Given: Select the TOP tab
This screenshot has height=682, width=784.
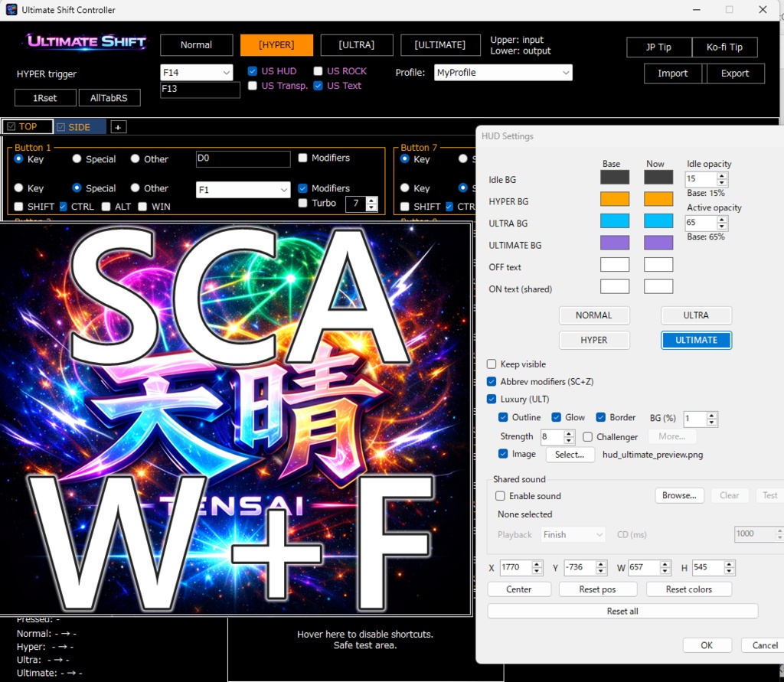Looking at the screenshot, I should coord(28,126).
